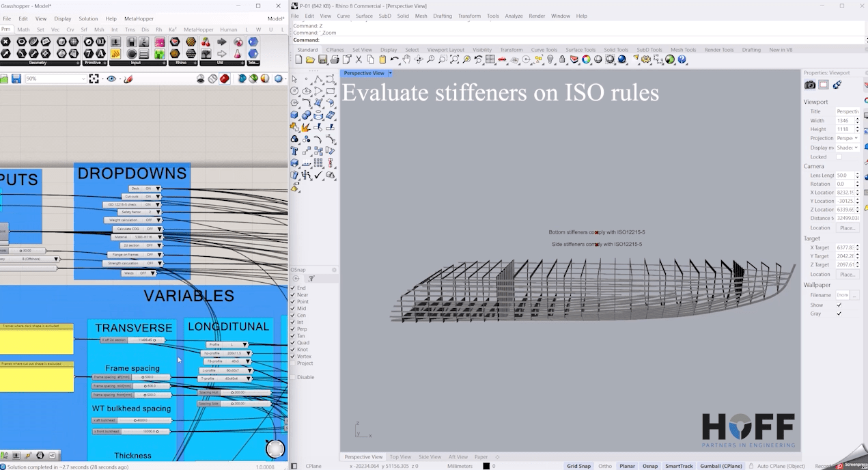Click the camera Location Place button
This screenshot has height=470, width=868.
pos(848,227)
